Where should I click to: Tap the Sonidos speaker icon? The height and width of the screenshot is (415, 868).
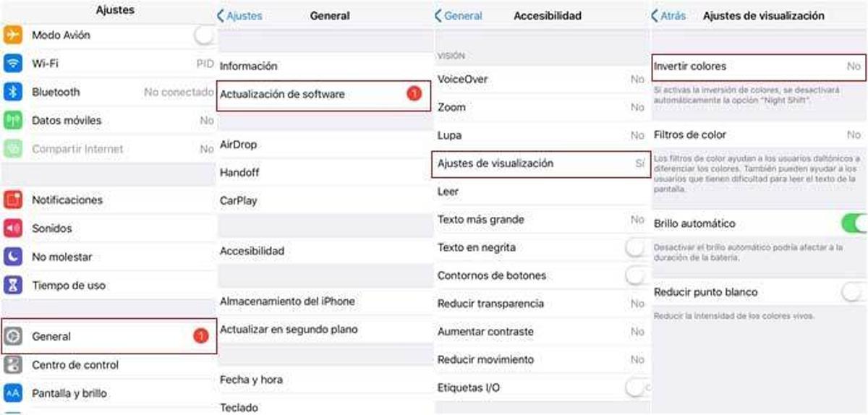tap(13, 228)
